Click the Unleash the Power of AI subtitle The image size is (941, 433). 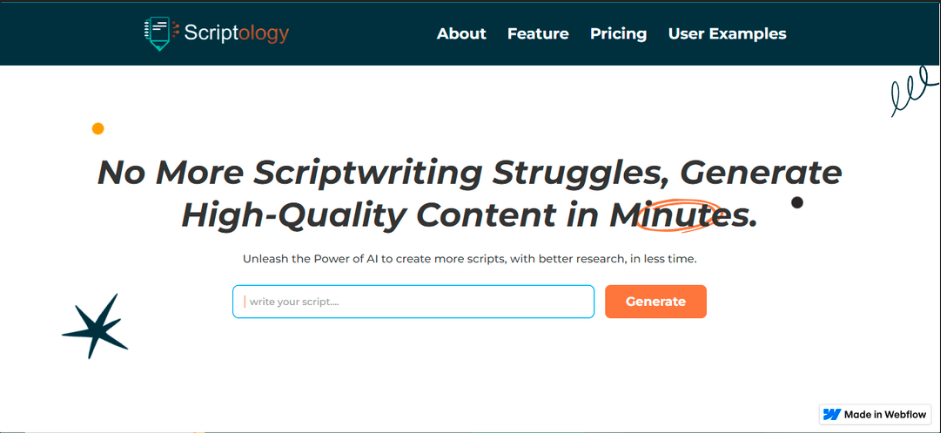pos(470,260)
